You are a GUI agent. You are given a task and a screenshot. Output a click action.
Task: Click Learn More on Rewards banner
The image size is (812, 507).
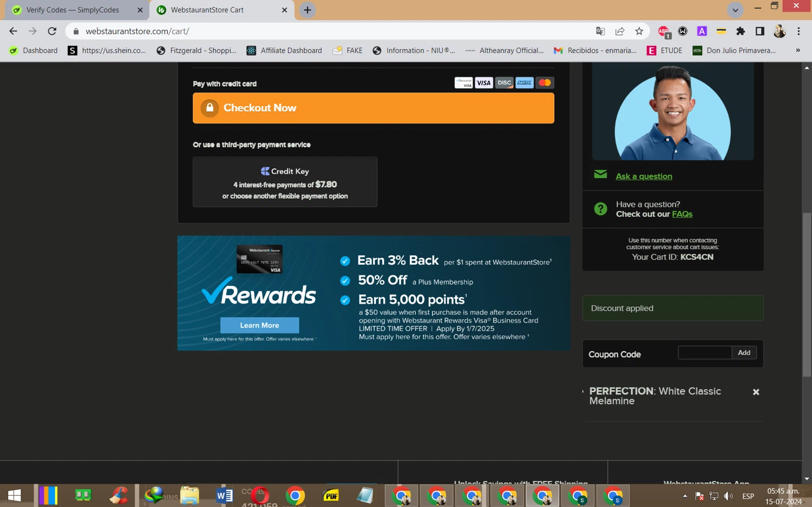click(259, 325)
